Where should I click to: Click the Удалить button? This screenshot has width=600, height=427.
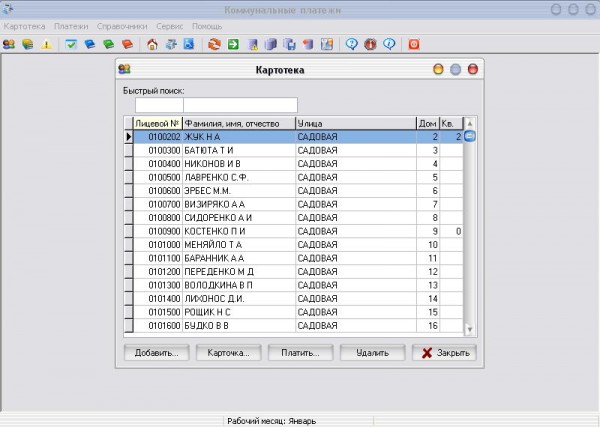point(372,353)
